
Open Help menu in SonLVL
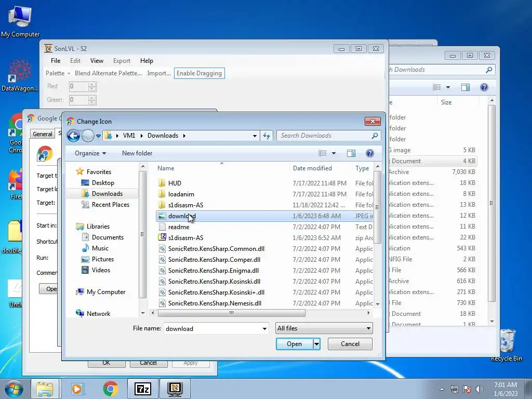(147, 61)
